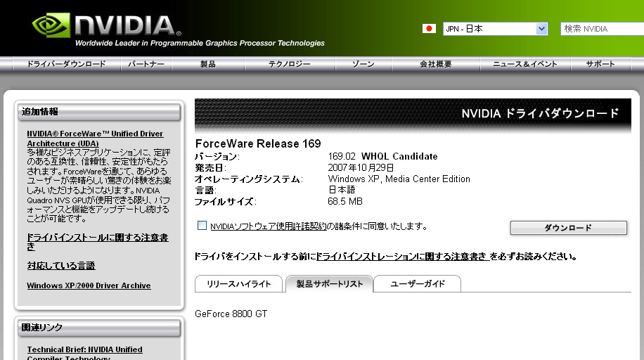Click the GeForce 8800 GT text
This screenshot has height=360, width=644.
[231, 314]
